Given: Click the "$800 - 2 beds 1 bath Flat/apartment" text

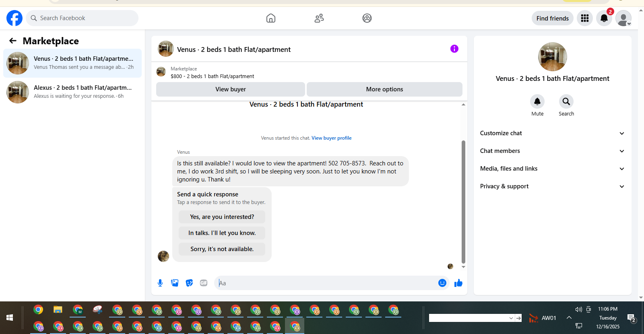Looking at the screenshot, I should 213,76.
